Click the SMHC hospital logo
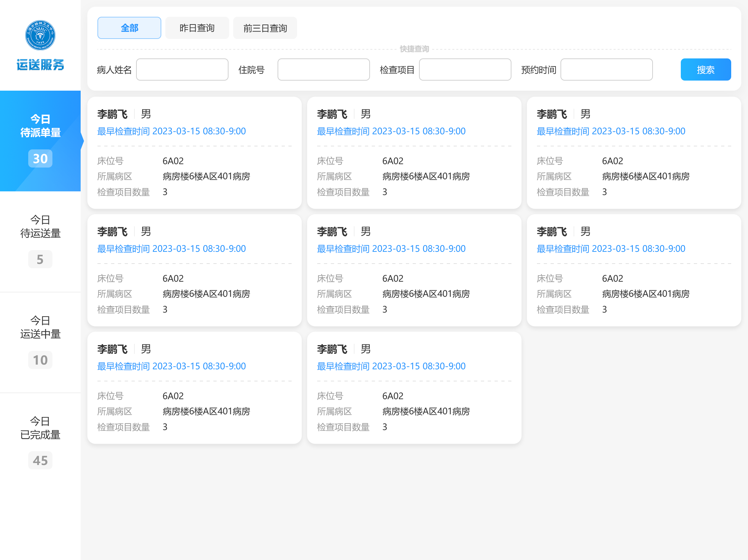 pos(40,35)
